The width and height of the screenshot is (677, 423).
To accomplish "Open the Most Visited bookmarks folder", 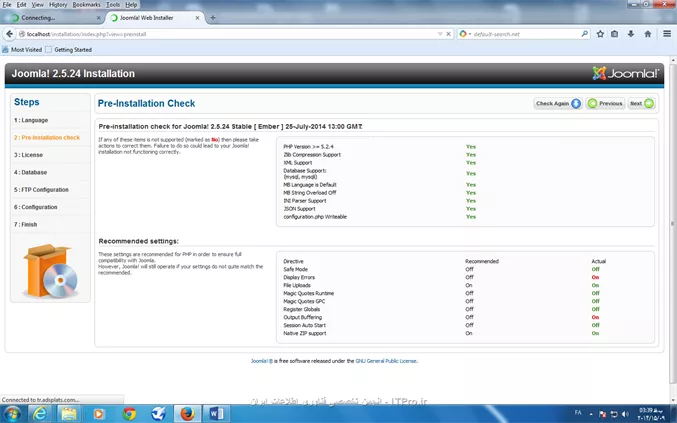I will click(x=22, y=50).
